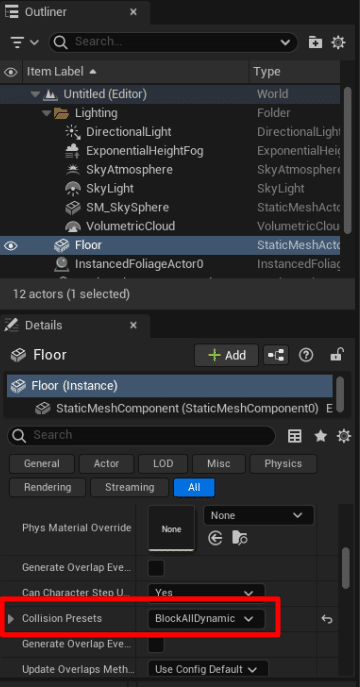This screenshot has height=687, width=360.
Task: Select the Physics filter tab
Action: point(283,464)
